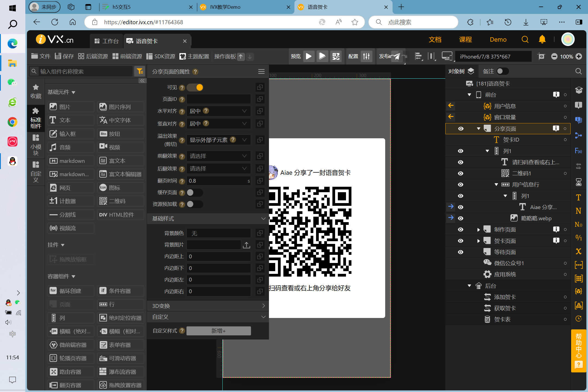Open the 文档 docs link
This screenshot has height=392, width=588.
(x=435, y=39)
